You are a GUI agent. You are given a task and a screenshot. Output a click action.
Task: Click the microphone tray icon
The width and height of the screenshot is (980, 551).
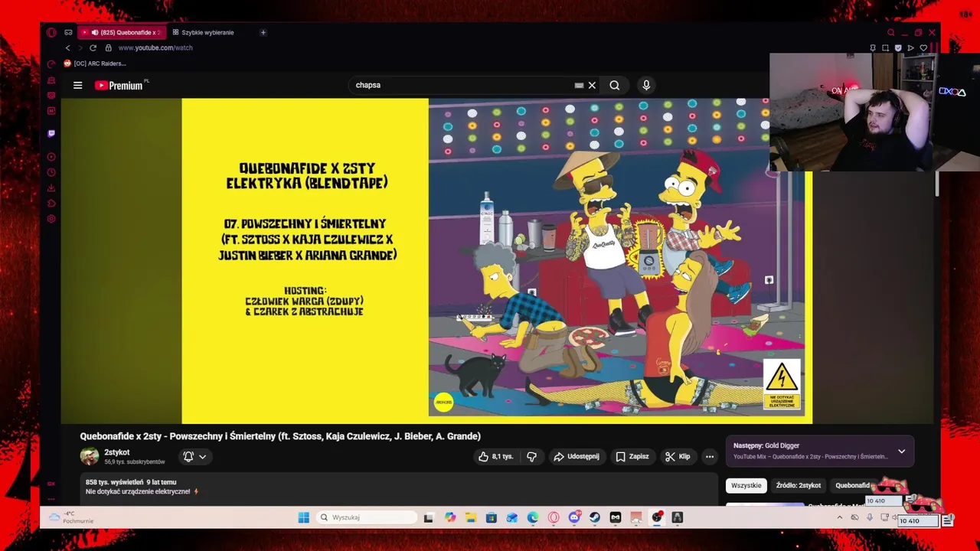click(x=869, y=517)
